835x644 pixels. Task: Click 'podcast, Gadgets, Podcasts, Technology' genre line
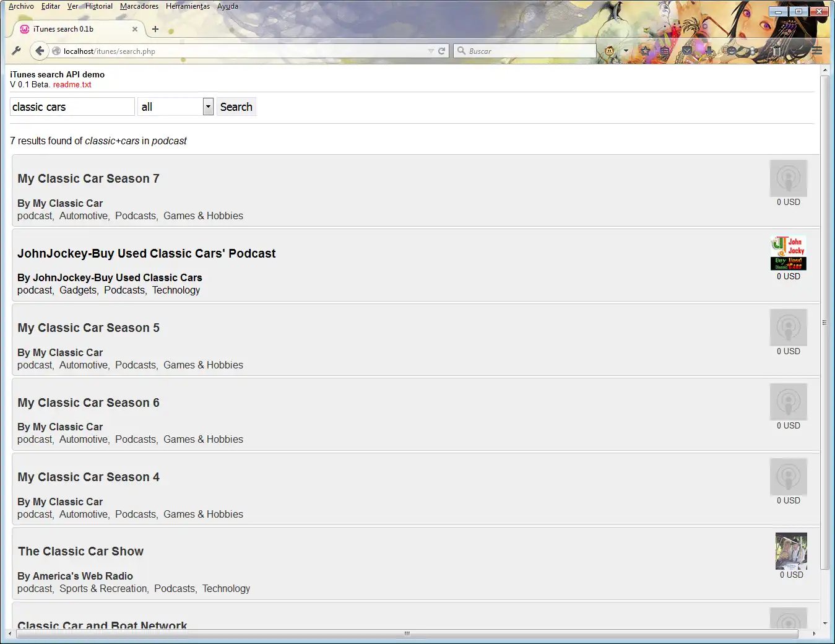pos(108,290)
